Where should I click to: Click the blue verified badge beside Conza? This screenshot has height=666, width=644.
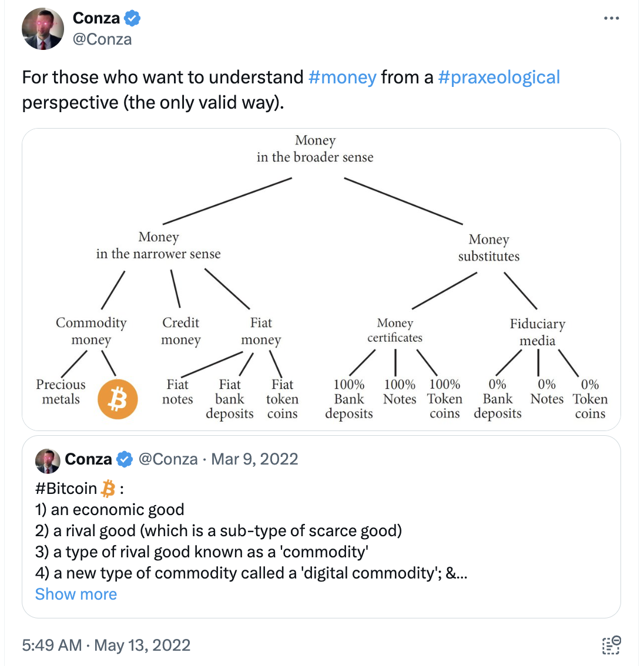(x=132, y=18)
